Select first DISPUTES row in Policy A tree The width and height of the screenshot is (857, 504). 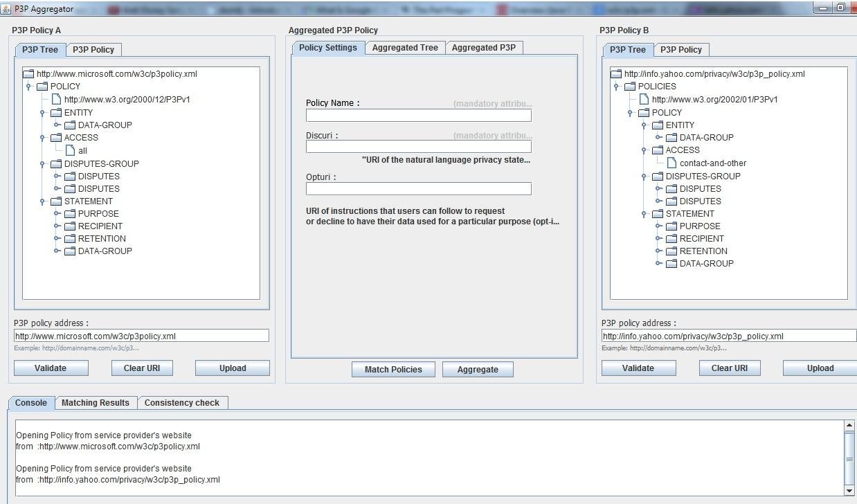[x=99, y=177]
